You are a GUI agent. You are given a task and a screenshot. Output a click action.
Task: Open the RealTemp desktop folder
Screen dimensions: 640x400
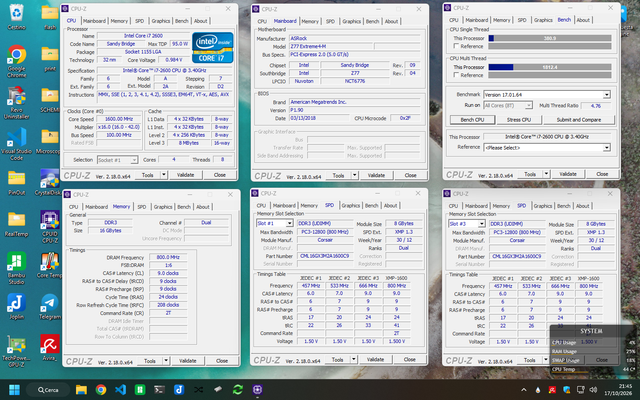click(16, 224)
